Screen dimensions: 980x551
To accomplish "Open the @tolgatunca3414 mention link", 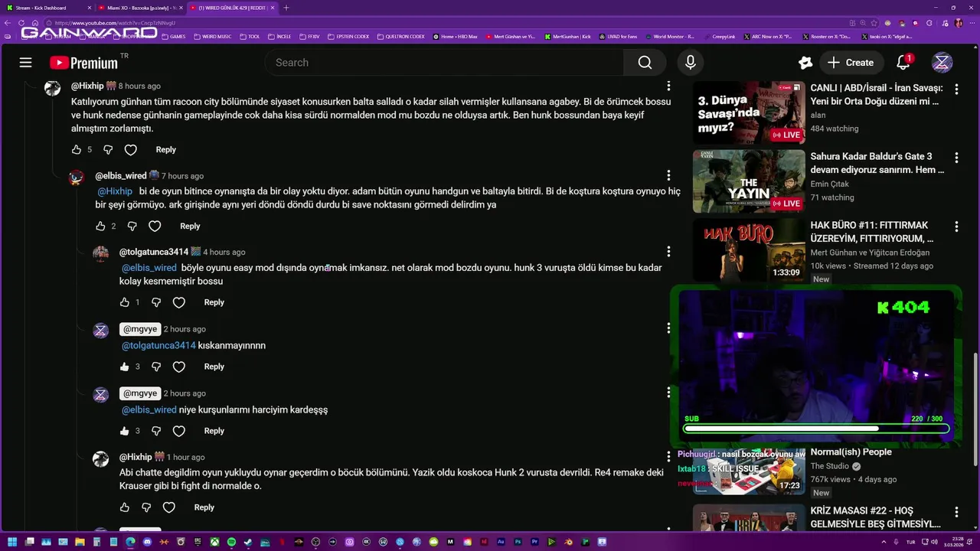I will point(158,346).
